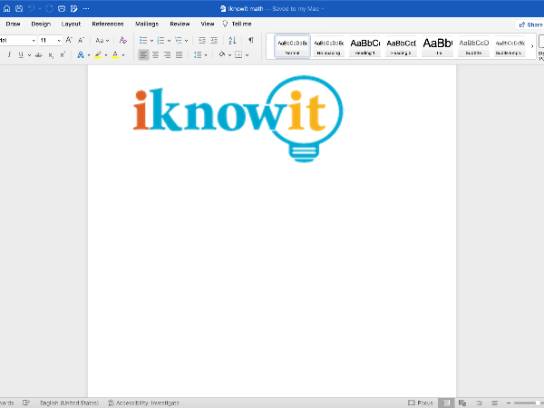Open the Review ribbon tab

[180, 24]
